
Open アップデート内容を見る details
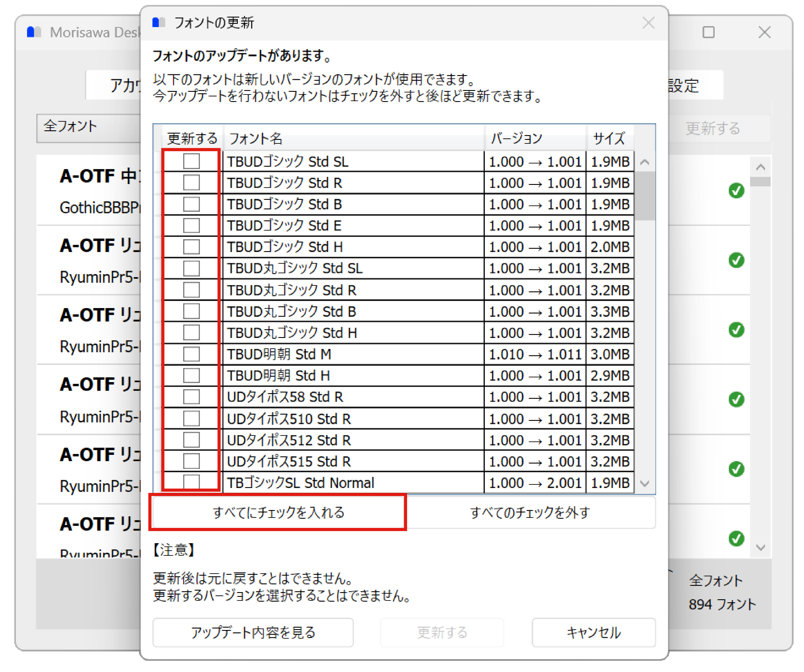253,633
